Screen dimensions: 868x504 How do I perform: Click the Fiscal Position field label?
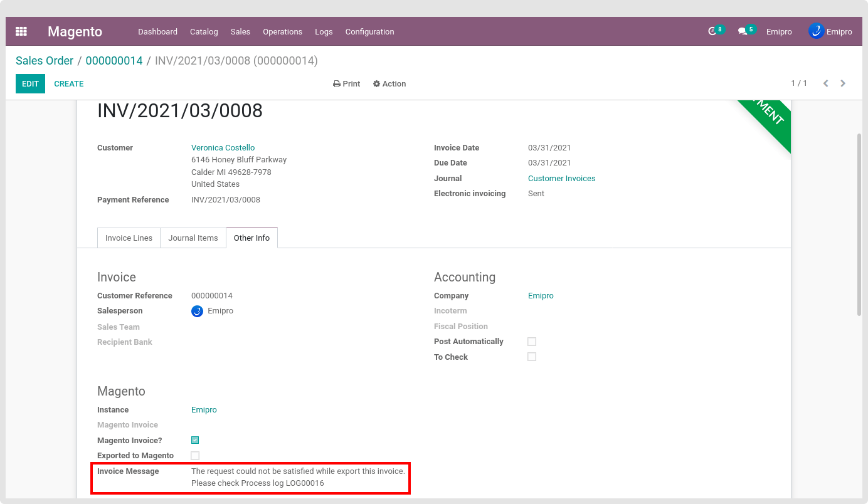461,327
